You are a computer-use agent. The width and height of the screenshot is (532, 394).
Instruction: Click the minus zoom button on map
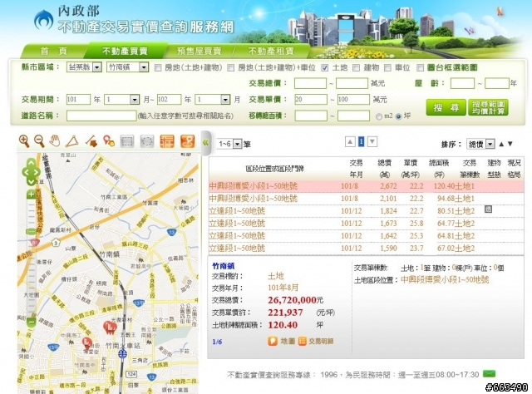pyautogui.click(x=32, y=322)
